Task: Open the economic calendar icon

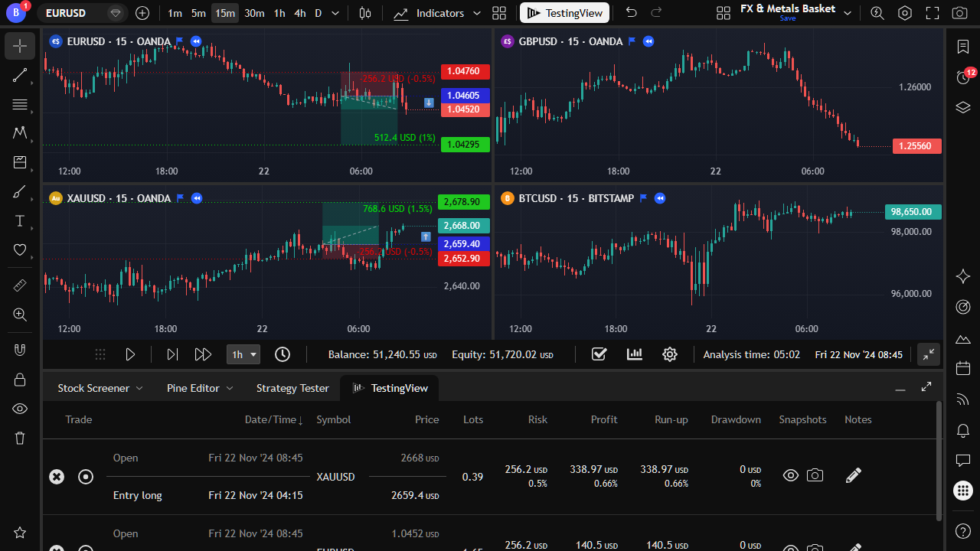Action: point(963,369)
